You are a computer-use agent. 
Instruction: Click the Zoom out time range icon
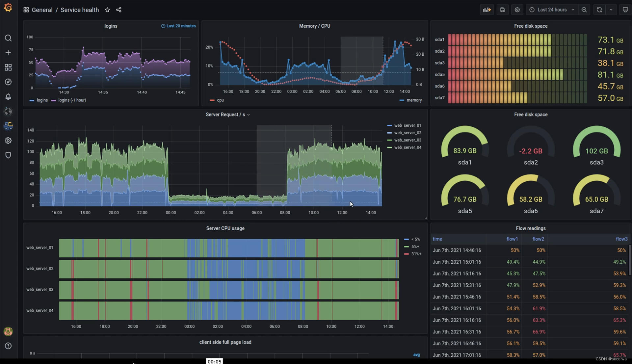pos(584,10)
